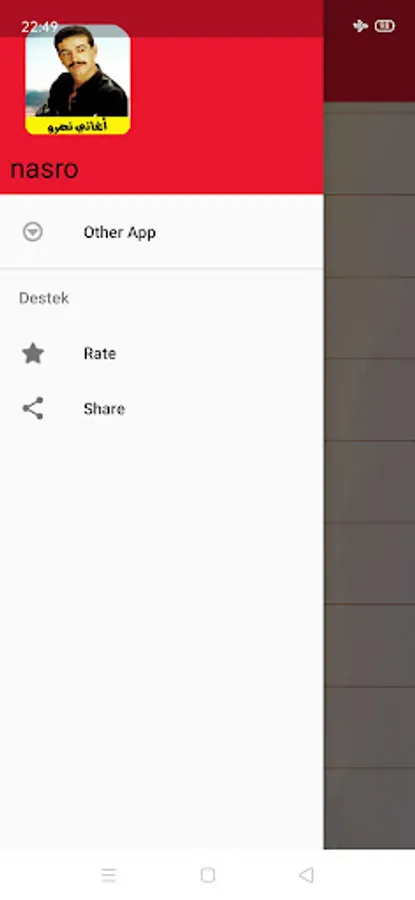Tap the share icon in the drawer
Viewport: 415px width, 900px height.
(x=33, y=408)
